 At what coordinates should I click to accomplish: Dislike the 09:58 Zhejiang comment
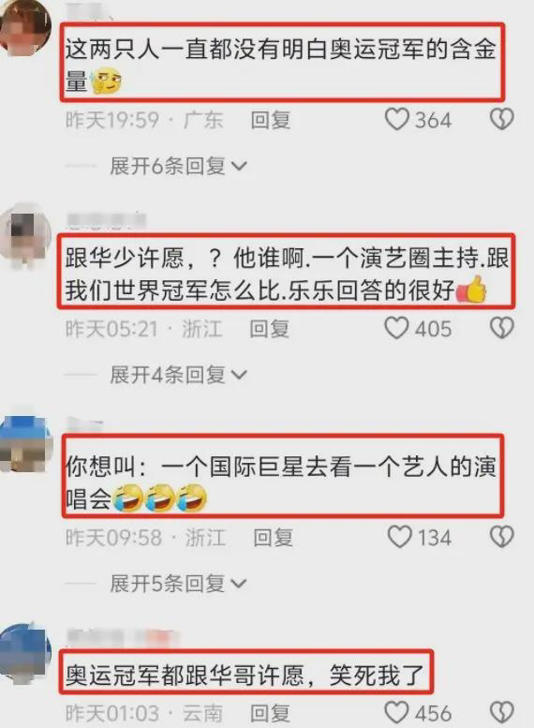click(502, 537)
